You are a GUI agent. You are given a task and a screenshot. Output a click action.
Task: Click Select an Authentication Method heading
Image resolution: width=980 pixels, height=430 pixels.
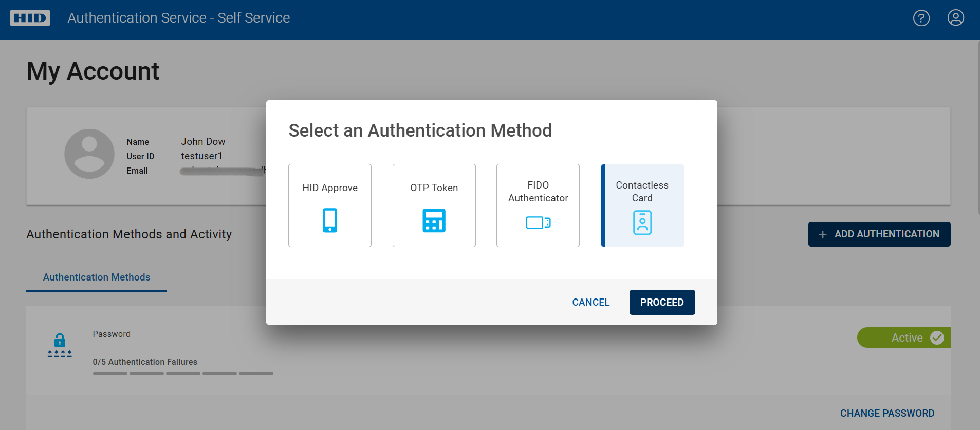click(420, 130)
